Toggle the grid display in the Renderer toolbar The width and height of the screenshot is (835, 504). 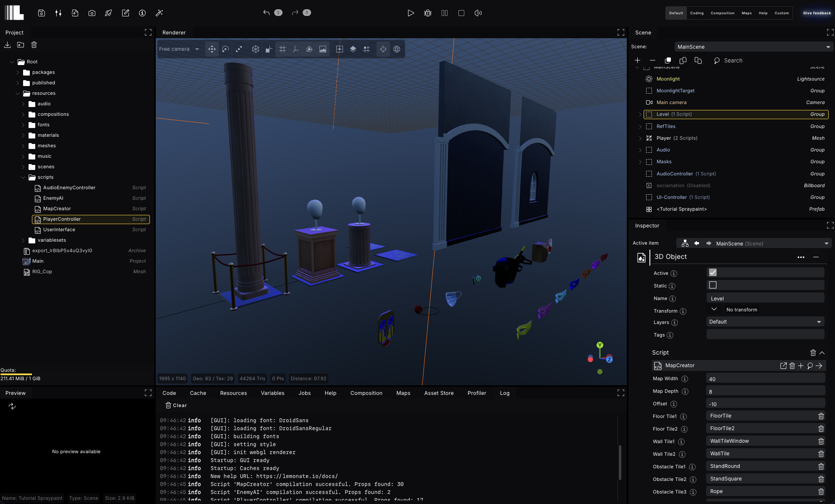[x=283, y=49]
